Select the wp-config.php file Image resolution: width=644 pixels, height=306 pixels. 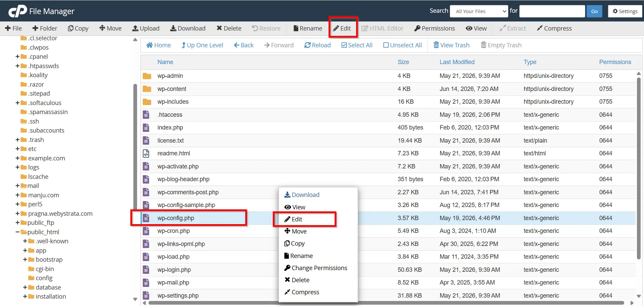[x=176, y=218]
